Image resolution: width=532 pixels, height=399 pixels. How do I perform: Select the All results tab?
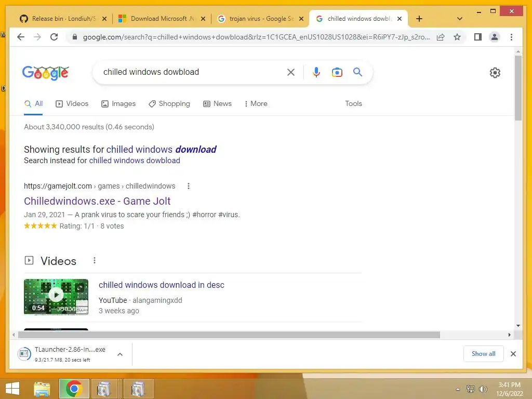(x=33, y=103)
